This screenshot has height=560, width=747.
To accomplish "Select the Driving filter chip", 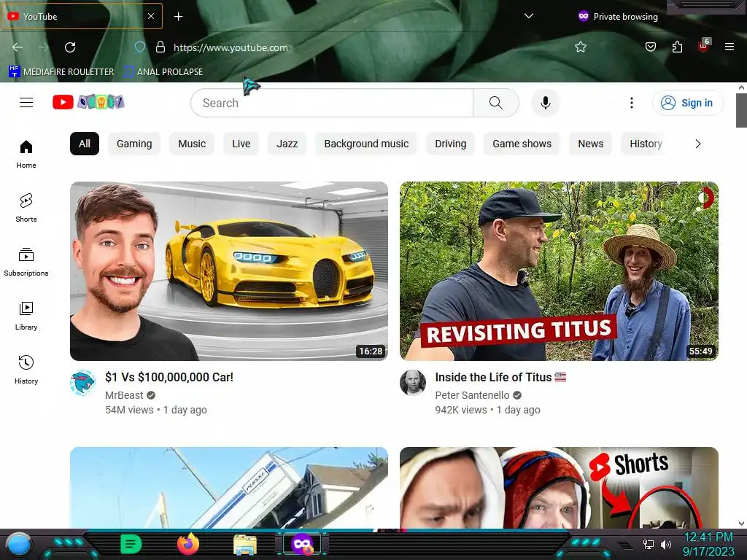I will (x=451, y=144).
